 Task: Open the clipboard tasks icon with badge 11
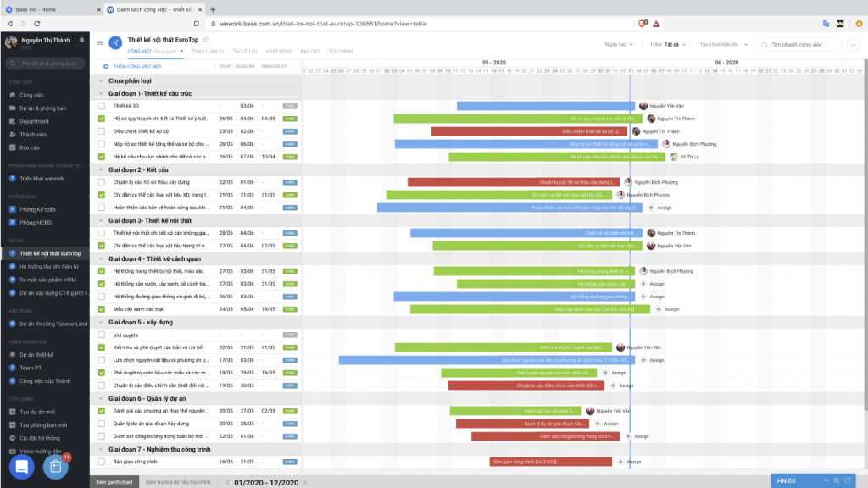pyautogui.click(x=55, y=467)
